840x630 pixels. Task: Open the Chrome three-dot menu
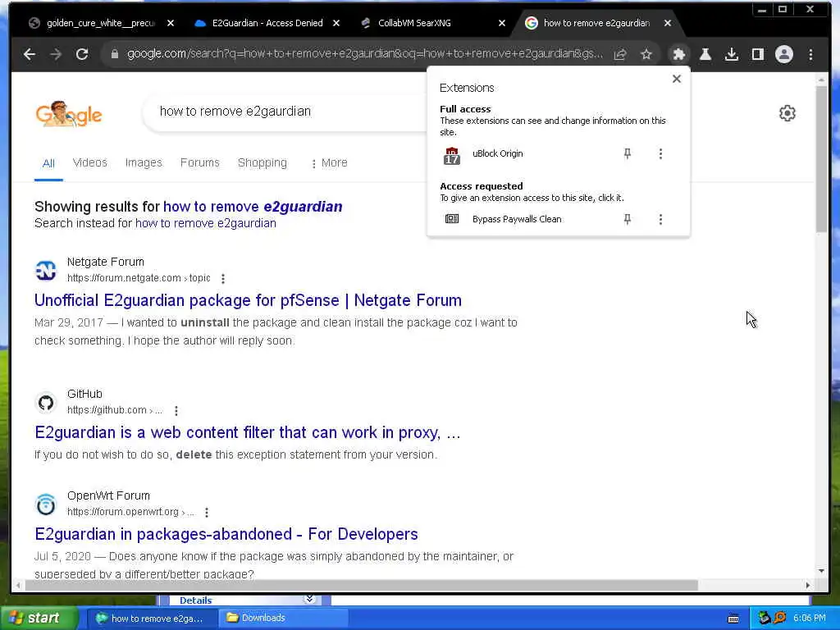810,54
